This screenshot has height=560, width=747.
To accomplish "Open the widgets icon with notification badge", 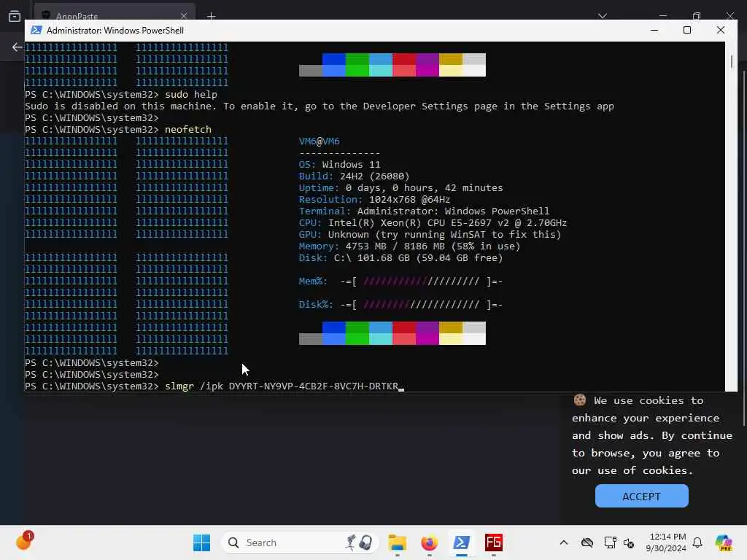I will click(x=24, y=541).
